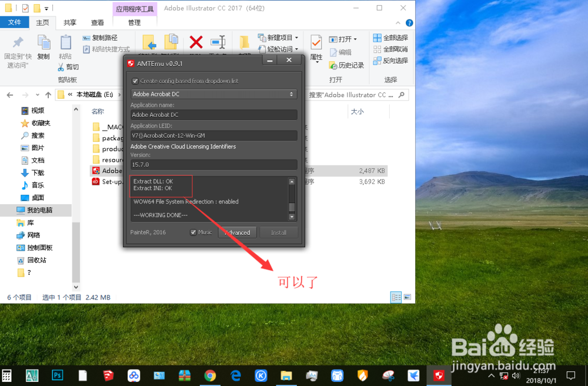Click the Invert selection icon
Image resolution: width=588 pixels, height=386 pixels.
click(377, 61)
